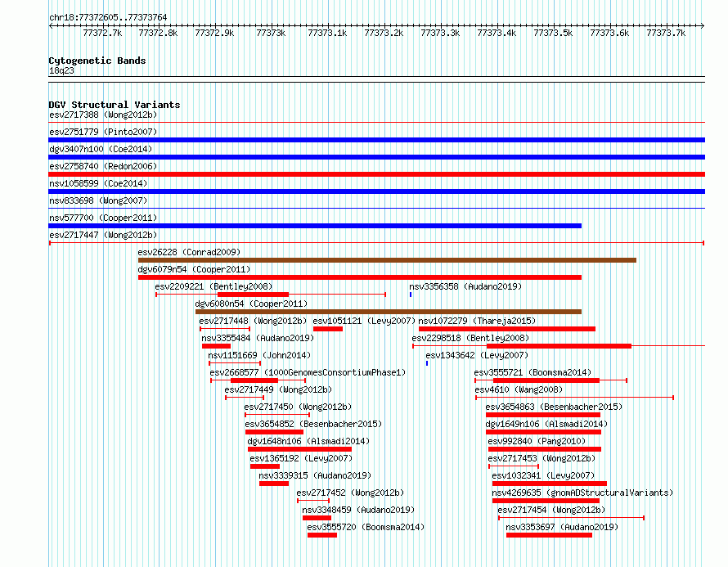The height and width of the screenshot is (567, 728).
Task: Open nsv577700 (Cooper2011) variant entry
Action: (103, 218)
